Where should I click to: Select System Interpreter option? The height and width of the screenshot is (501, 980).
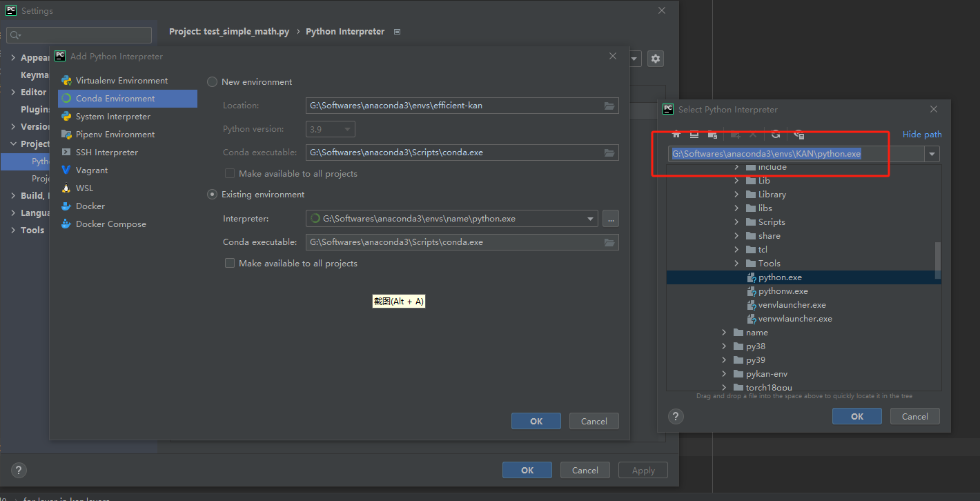click(128, 117)
